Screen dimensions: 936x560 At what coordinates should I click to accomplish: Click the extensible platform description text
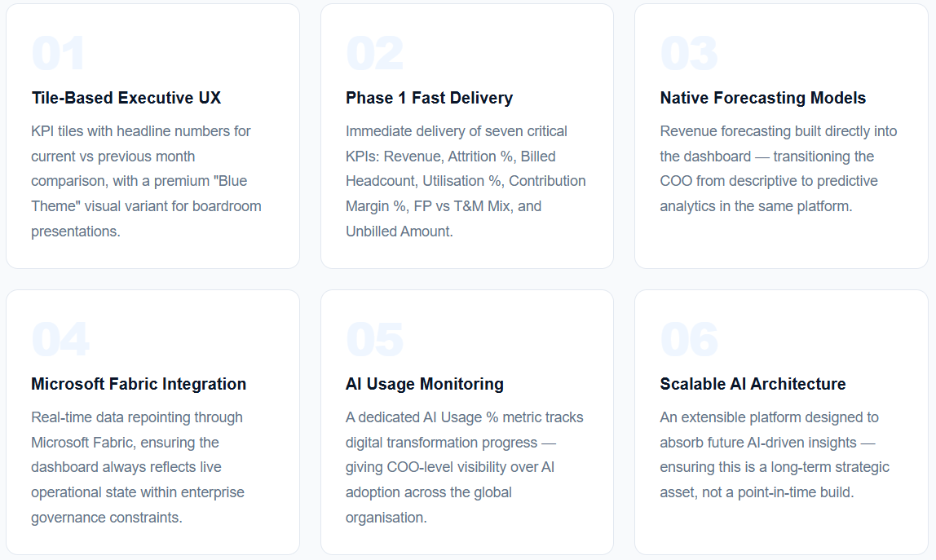(775, 454)
